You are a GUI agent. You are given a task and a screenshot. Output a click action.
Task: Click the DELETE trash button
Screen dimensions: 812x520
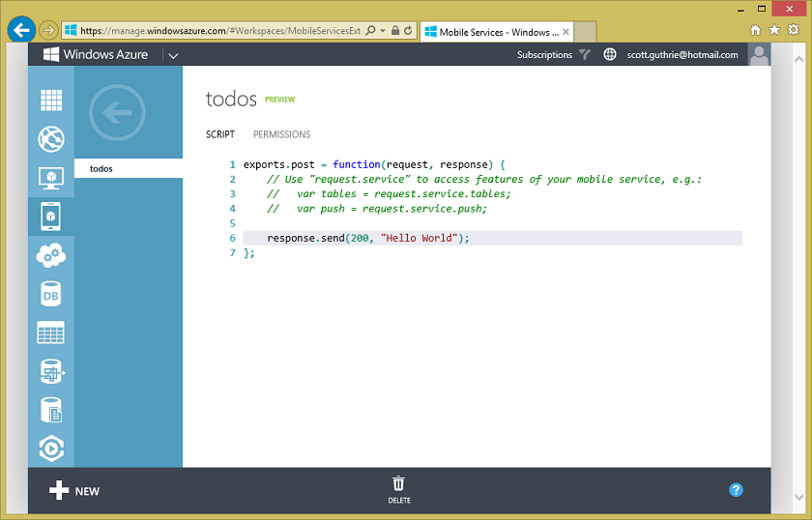tap(398, 489)
